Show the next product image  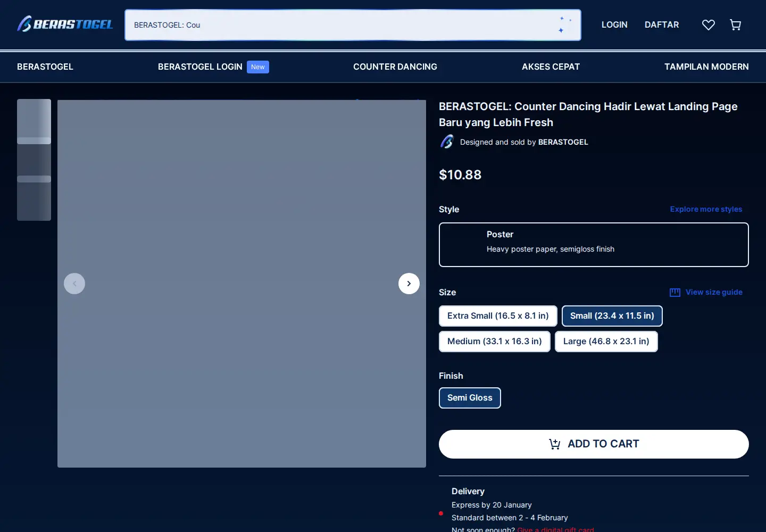pos(409,284)
